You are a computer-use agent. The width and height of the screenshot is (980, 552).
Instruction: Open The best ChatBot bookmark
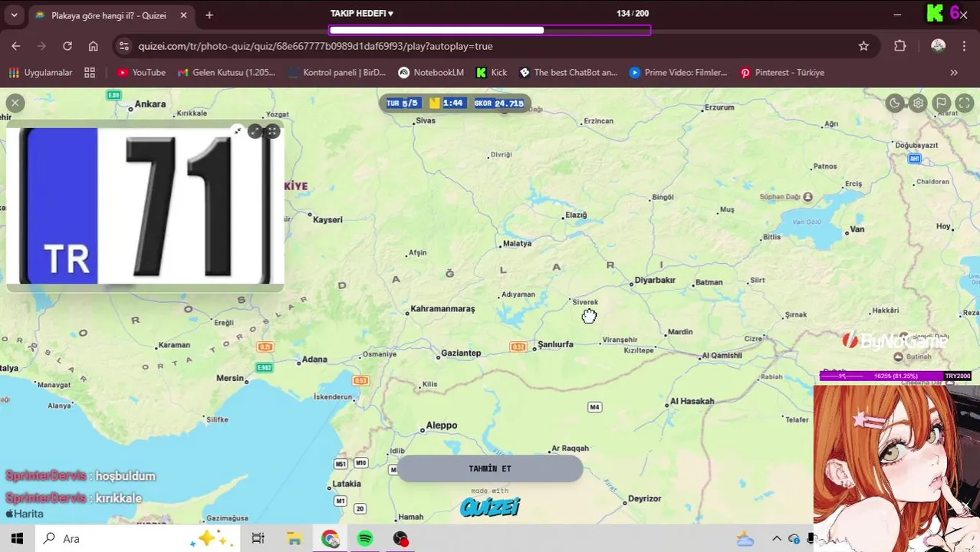(x=568, y=73)
